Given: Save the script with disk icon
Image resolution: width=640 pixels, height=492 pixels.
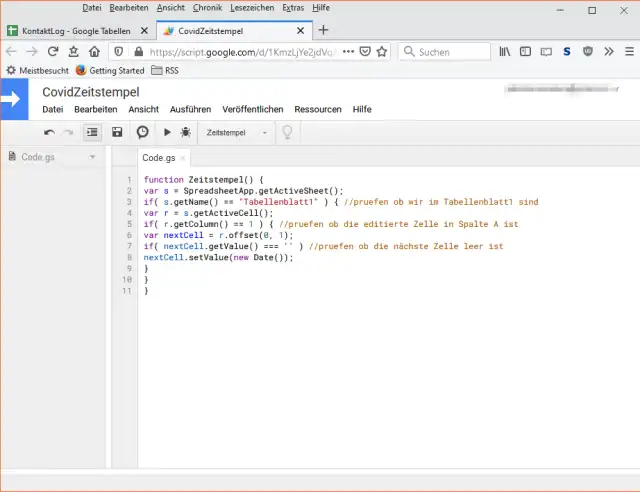Looking at the screenshot, I should point(118,132).
